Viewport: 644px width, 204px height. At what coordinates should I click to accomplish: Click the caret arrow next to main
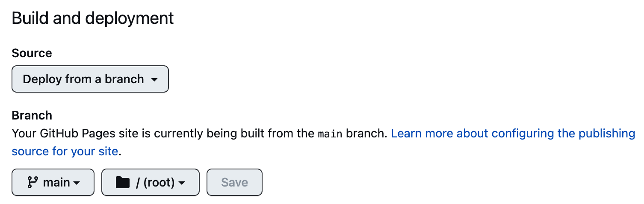click(x=77, y=183)
